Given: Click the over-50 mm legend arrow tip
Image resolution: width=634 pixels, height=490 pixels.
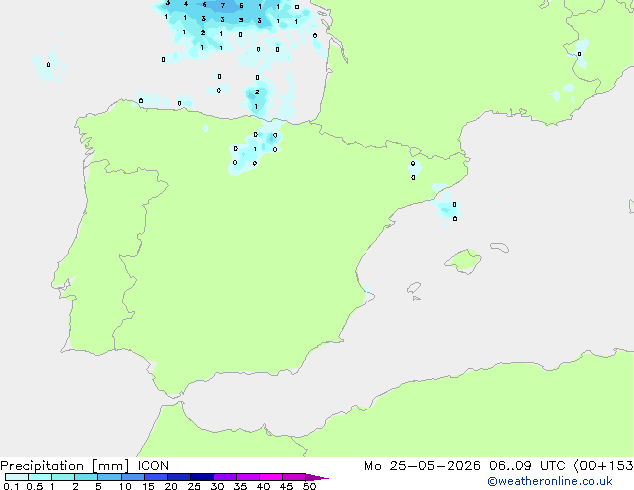Looking at the screenshot, I should point(317,477).
